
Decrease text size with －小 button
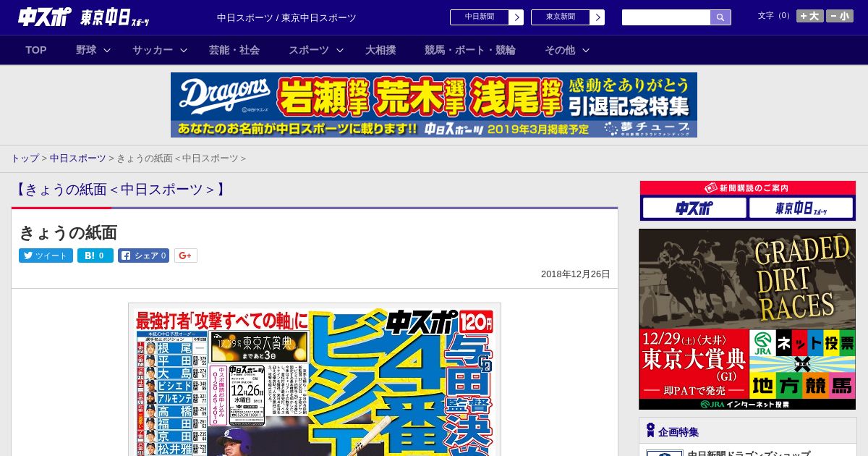(840, 16)
